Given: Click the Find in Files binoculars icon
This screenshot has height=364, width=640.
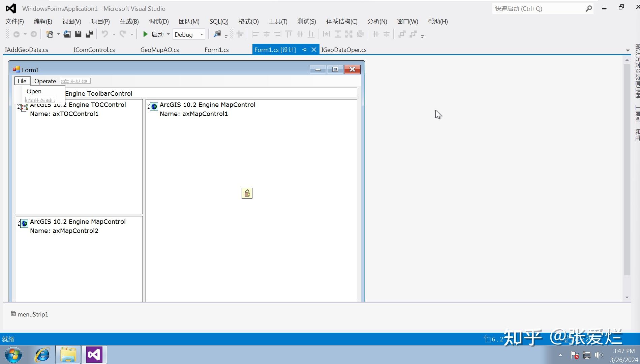Looking at the screenshot, I should [217, 34].
